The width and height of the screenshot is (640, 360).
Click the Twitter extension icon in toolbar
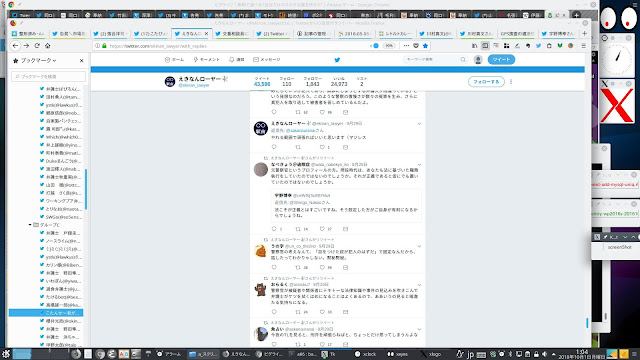(538, 46)
